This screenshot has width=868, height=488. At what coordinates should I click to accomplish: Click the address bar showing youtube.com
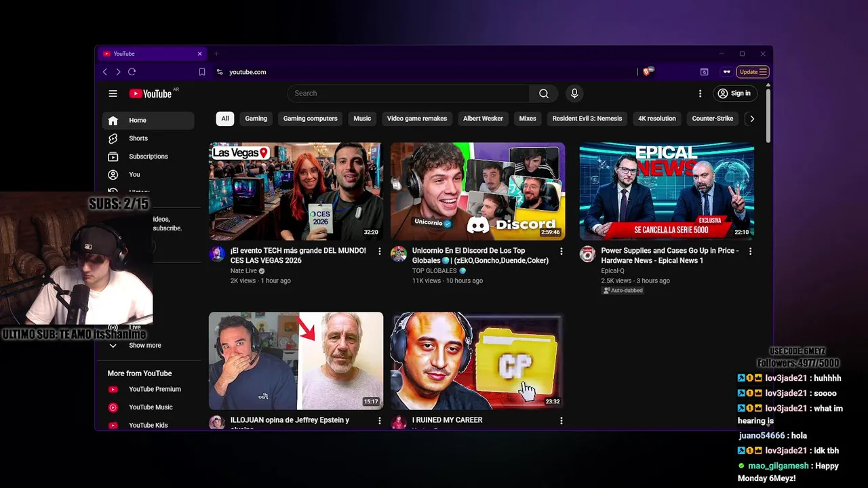tap(427, 72)
